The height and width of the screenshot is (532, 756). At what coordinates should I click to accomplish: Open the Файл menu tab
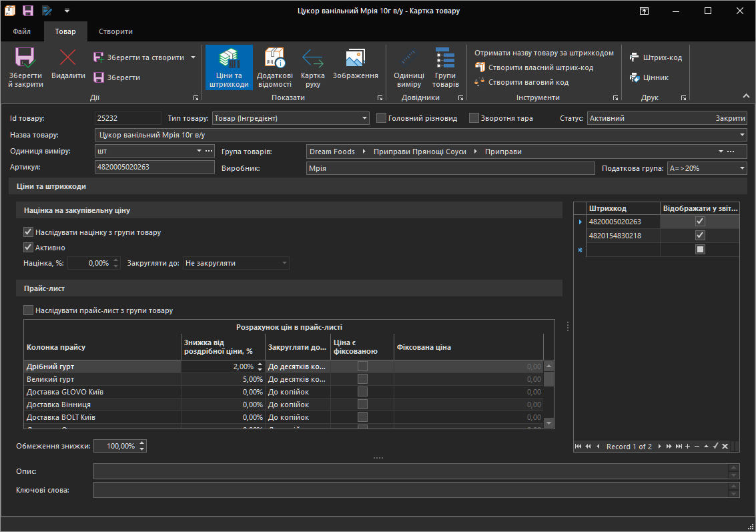(21, 31)
